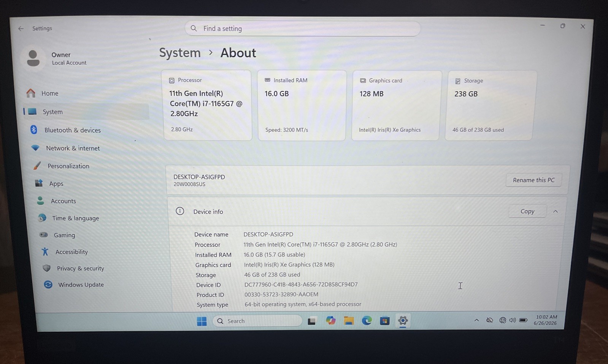Click the network globe tray icon
The image size is (608, 364).
[502, 320]
